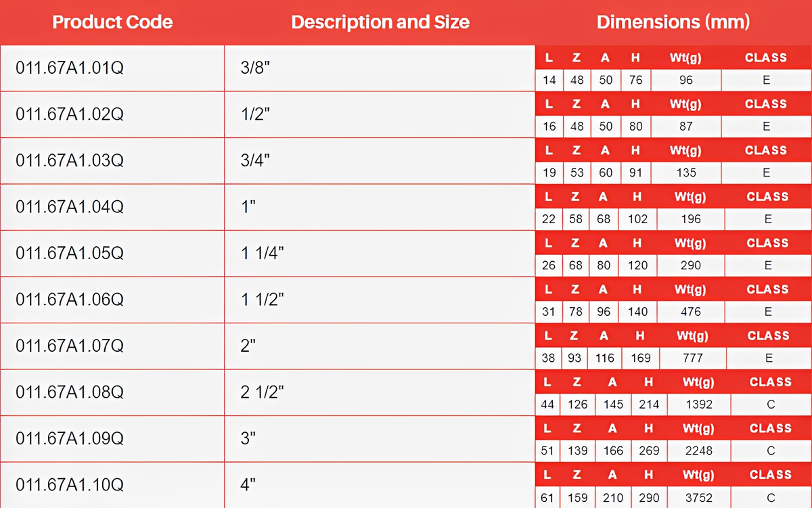Select product code 011.67A1.08Q

coord(70,392)
